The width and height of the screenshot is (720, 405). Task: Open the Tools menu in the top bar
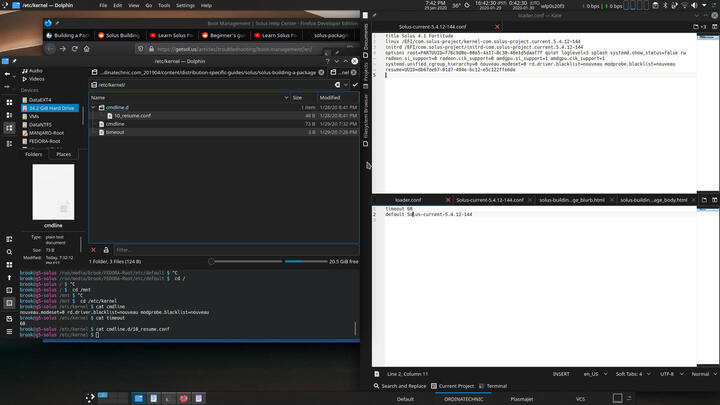coord(164,6)
